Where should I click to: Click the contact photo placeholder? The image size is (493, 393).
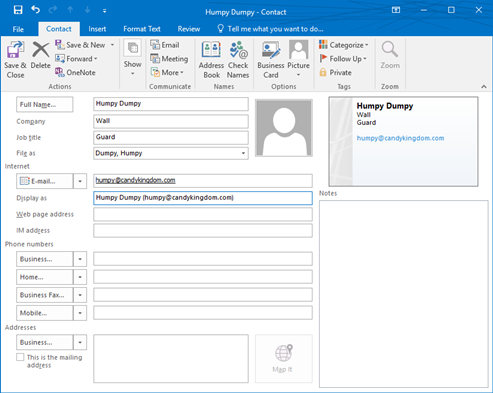[284, 128]
